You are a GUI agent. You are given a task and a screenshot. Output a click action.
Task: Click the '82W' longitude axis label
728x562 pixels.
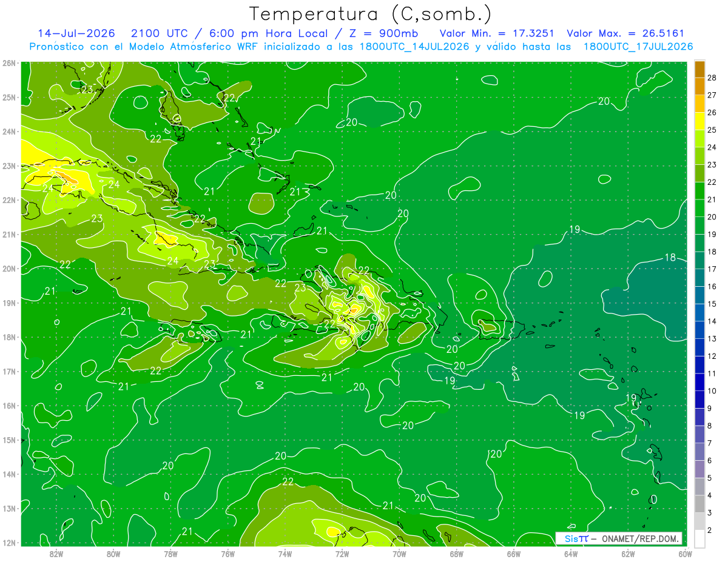(x=56, y=553)
